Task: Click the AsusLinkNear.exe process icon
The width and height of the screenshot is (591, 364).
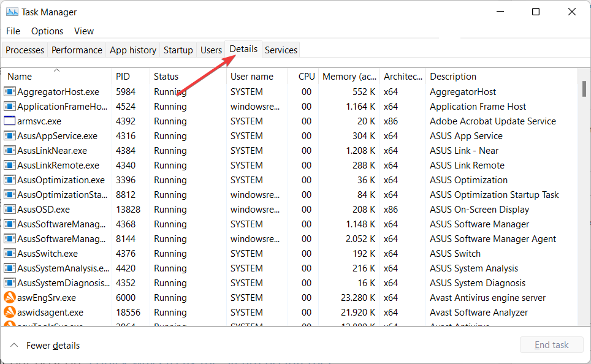Action: [10, 150]
